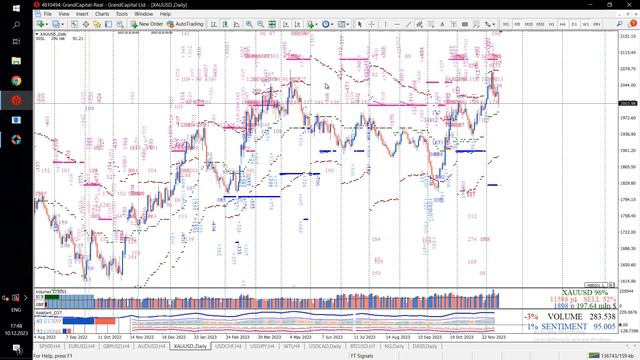Switch to the USDCAD,Daily chart tab
The image size is (640, 360).
(x=325, y=346)
